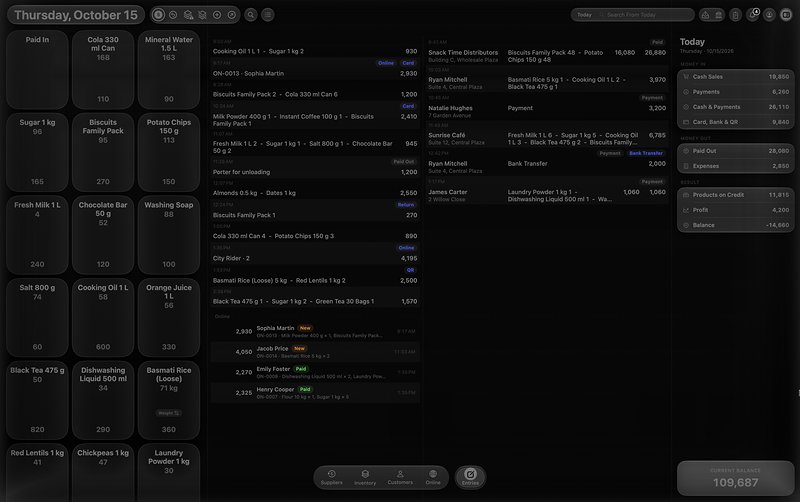Click the Products on Credit row

pyautogui.click(x=735, y=195)
